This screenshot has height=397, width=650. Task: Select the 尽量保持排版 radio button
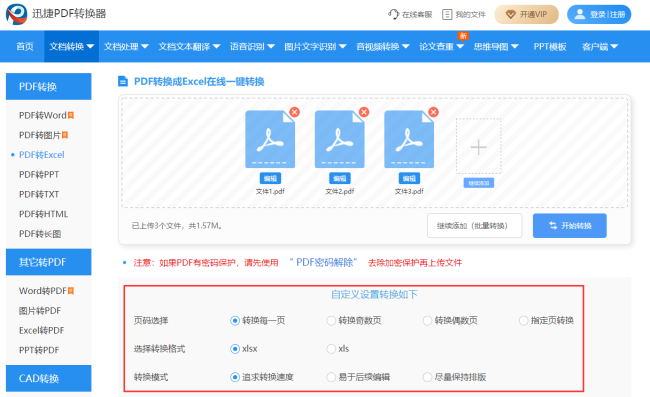click(427, 377)
